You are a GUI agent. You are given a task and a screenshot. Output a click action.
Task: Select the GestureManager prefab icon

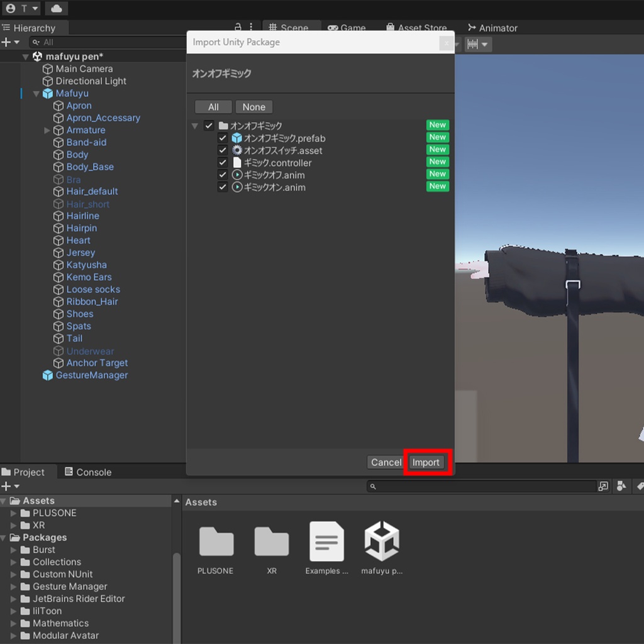(48, 375)
